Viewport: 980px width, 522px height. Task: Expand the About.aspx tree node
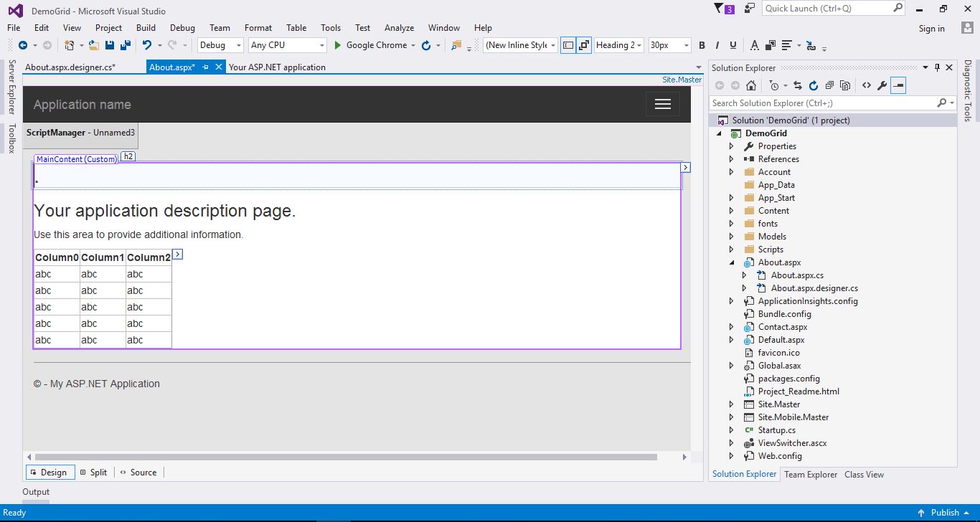pos(731,262)
